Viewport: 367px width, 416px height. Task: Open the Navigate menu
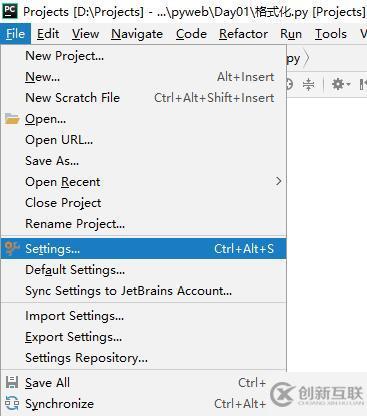(x=137, y=34)
